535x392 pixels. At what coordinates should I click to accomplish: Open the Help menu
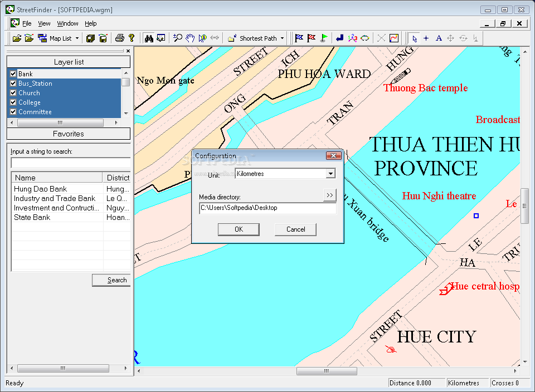(91, 23)
